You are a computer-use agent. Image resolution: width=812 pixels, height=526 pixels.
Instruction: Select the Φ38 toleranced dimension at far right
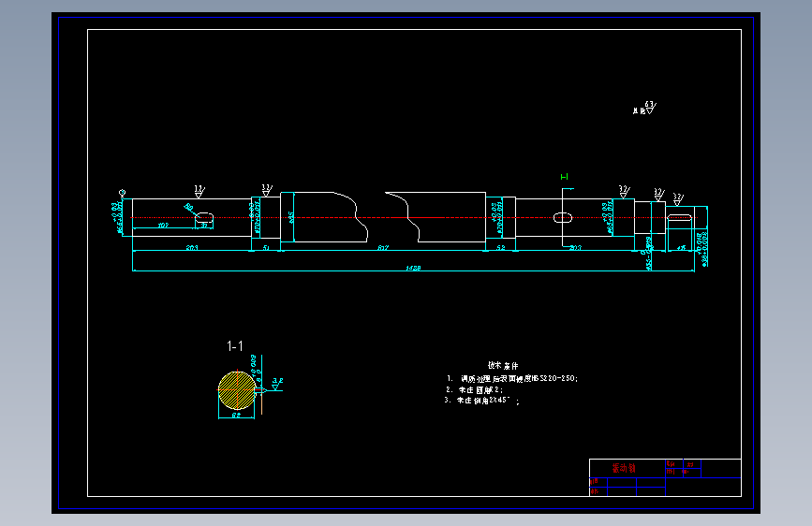701,250
